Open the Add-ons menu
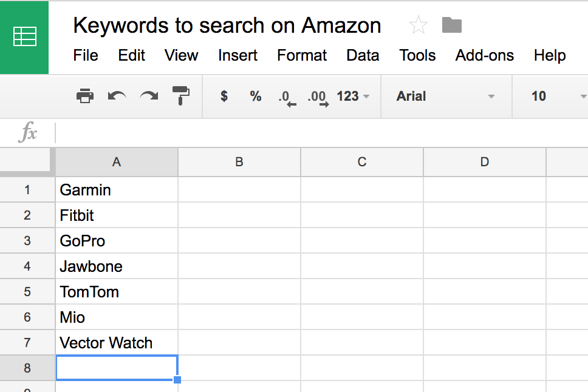588x392 pixels. click(485, 55)
